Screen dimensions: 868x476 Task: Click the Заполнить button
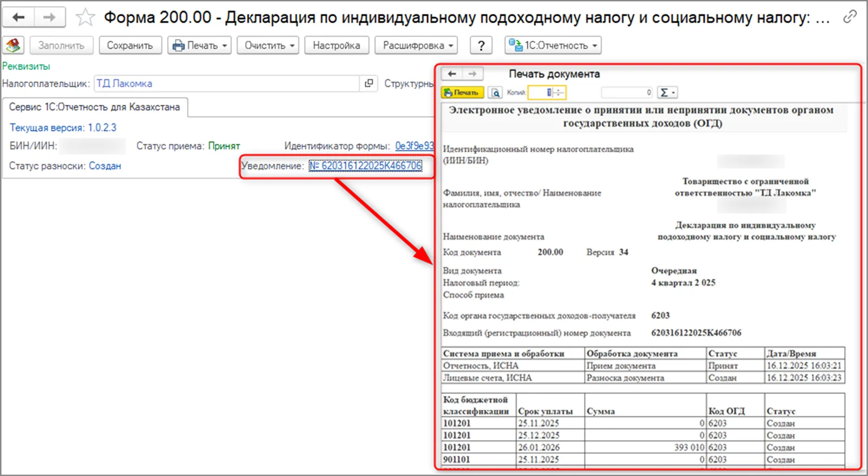[61, 46]
